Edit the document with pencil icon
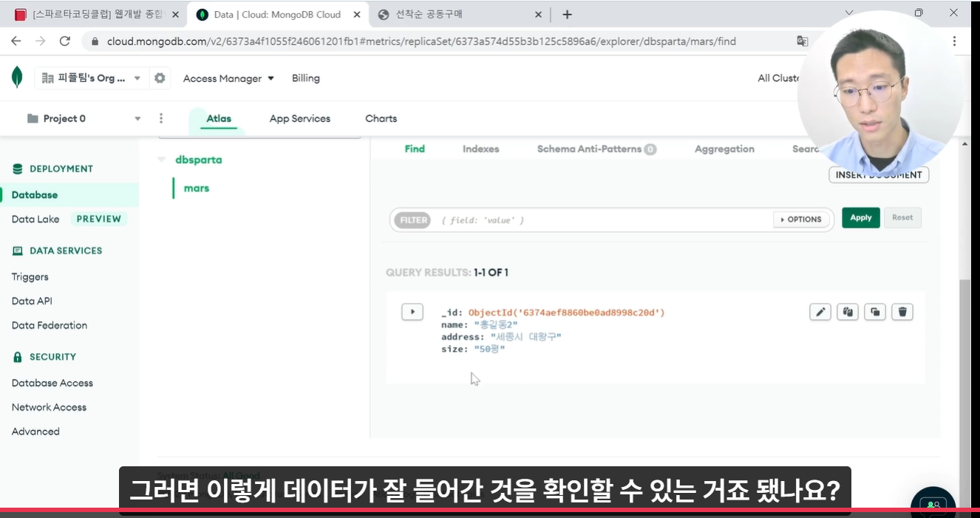This screenshot has height=518, width=980. 820,312
